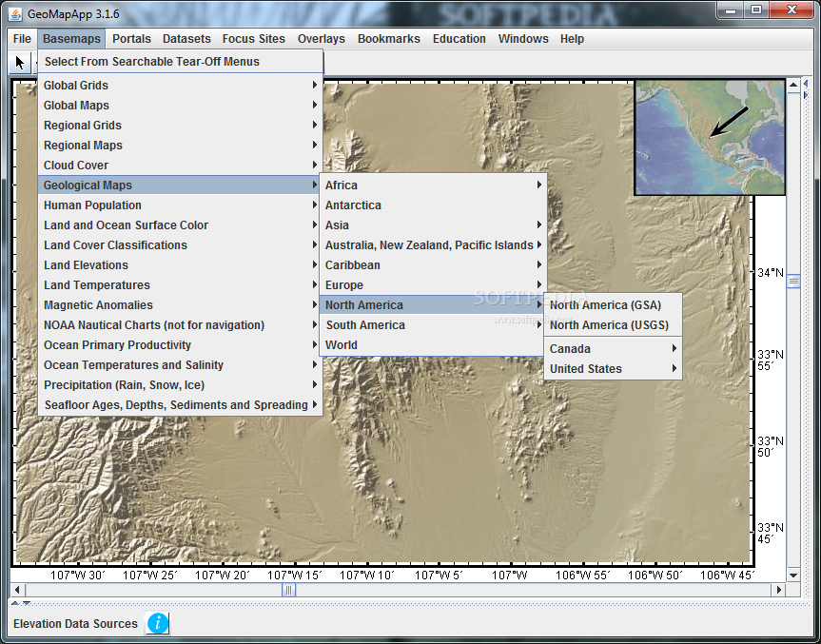
Task: Choose North America (USGS) map
Action: 613,325
